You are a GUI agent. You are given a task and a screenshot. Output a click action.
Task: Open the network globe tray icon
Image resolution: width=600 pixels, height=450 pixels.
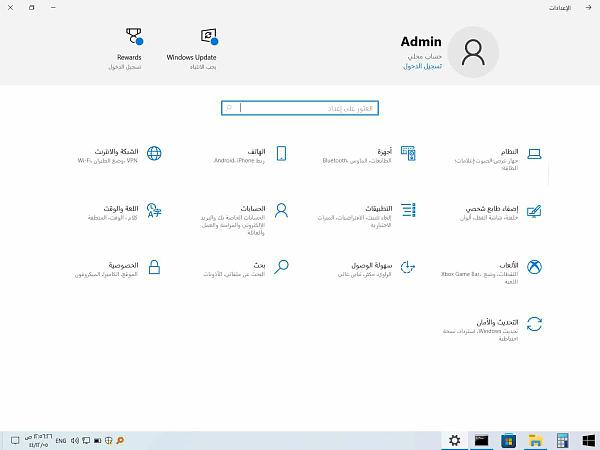(109, 440)
